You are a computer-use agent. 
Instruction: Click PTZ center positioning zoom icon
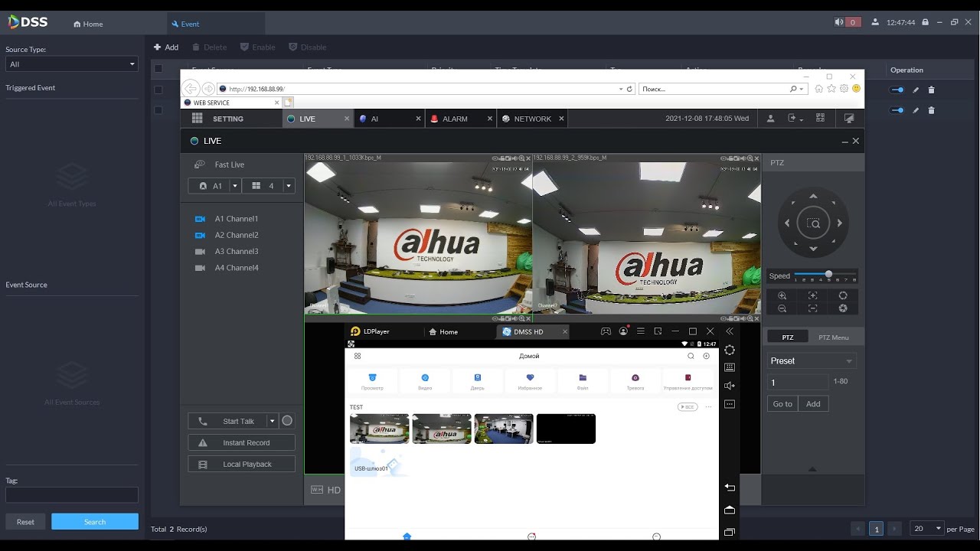[813, 223]
